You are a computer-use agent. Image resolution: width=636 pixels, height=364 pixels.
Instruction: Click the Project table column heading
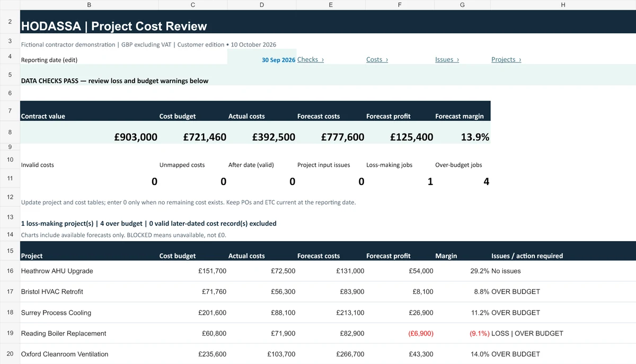(32, 256)
